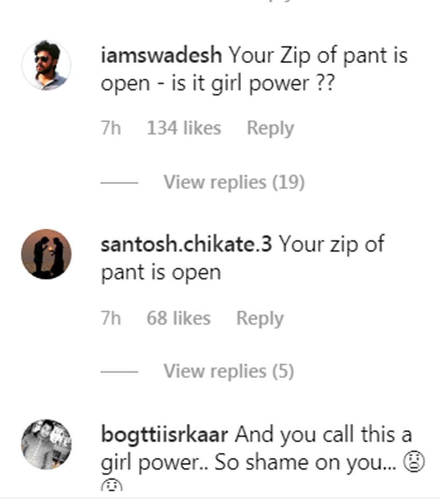Click the line beside View replies (19)
The height and width of the screenshot is (504, 440).
click(119, 183)
